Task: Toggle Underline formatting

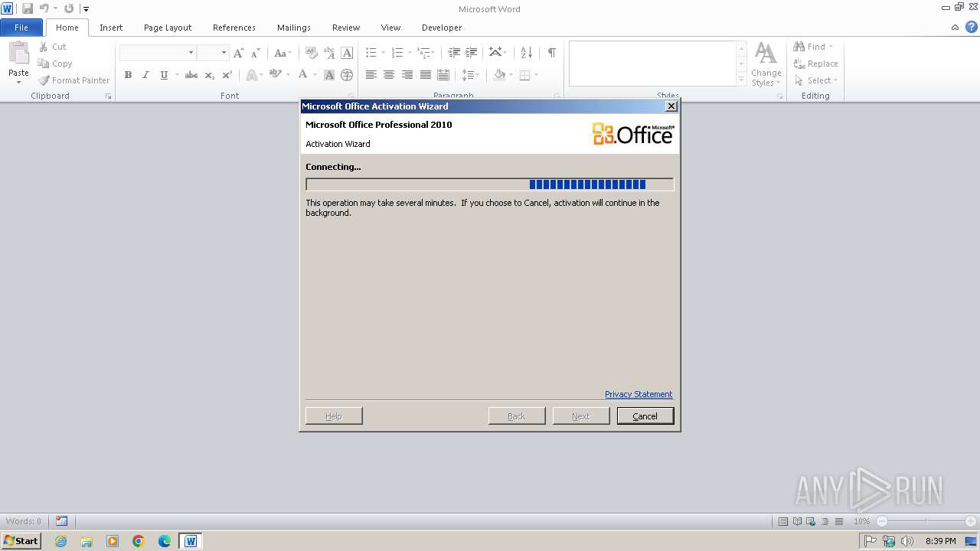Action: 164,75
